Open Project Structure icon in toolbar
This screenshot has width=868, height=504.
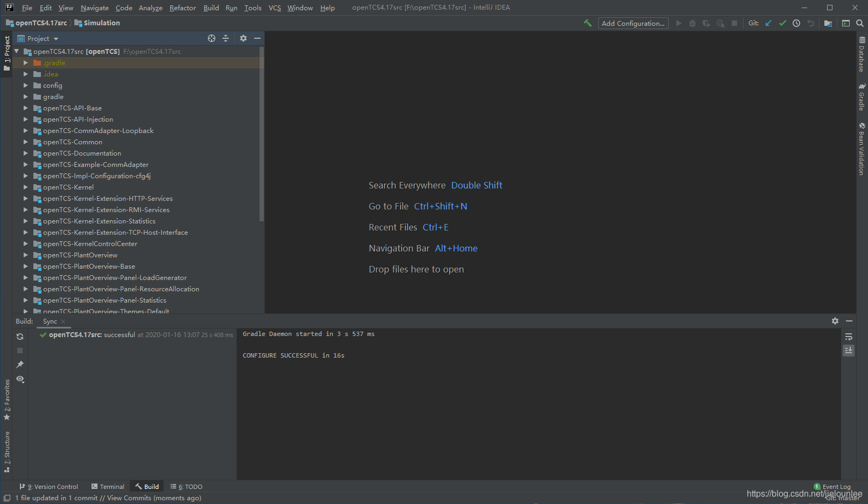click(828, 23)
